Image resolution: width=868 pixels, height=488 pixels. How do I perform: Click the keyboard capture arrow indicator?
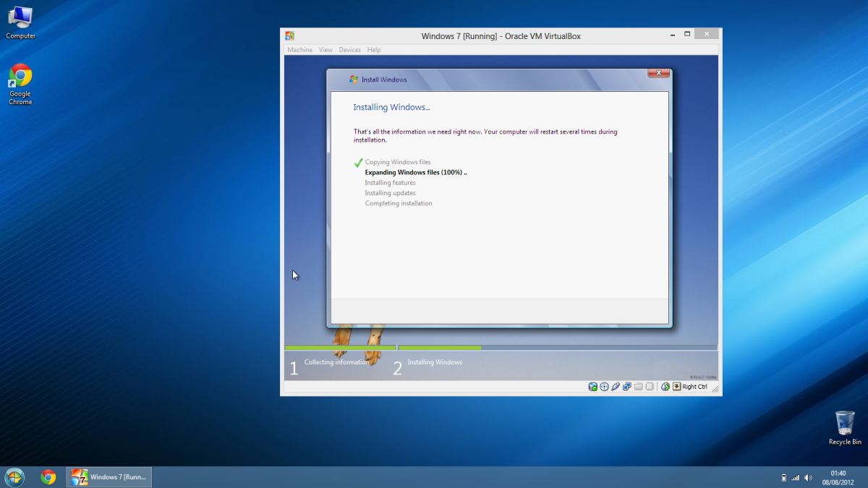(676, 387)
